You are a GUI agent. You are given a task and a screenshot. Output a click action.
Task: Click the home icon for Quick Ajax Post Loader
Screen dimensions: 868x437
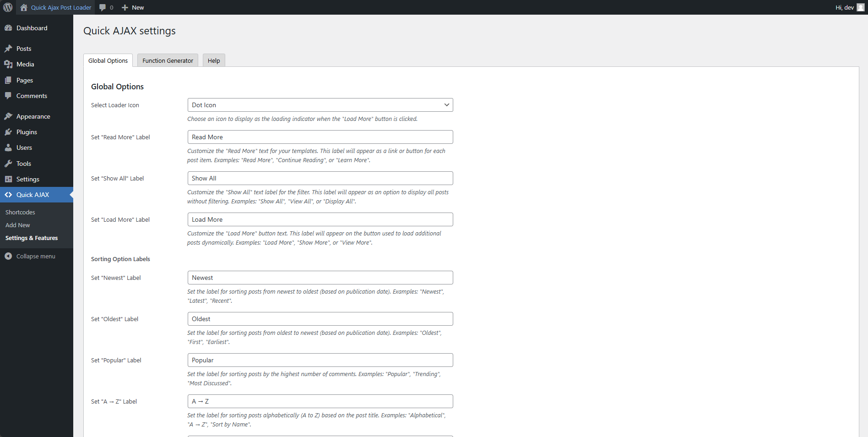click(24, 7)
